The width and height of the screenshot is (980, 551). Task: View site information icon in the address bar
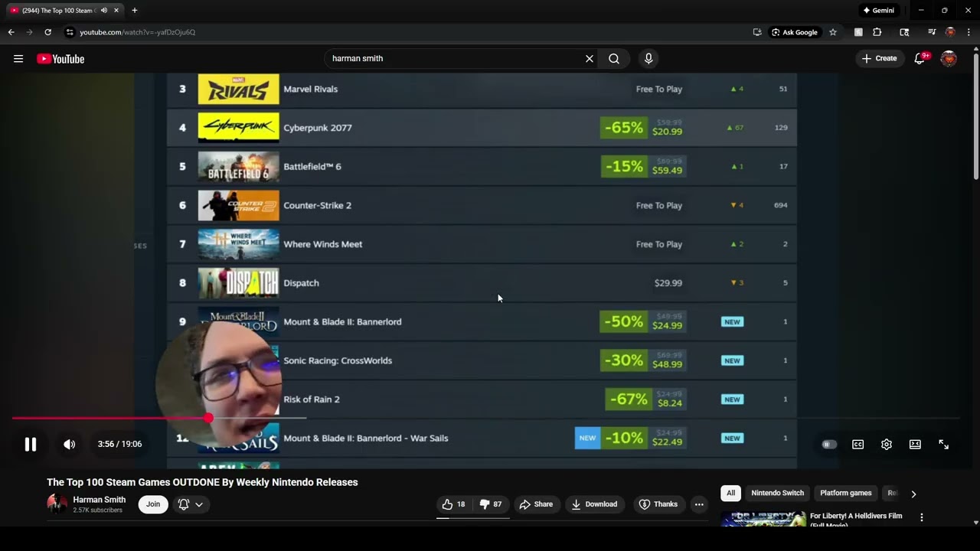pos(70,32)
